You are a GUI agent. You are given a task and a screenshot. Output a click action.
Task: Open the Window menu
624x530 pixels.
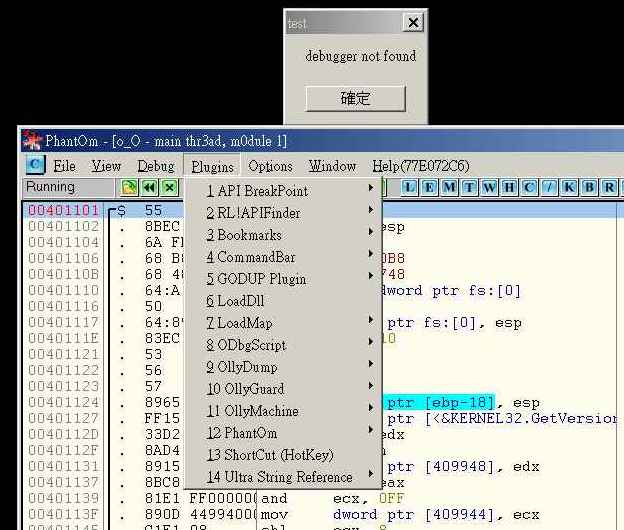[x=332, y=166]
